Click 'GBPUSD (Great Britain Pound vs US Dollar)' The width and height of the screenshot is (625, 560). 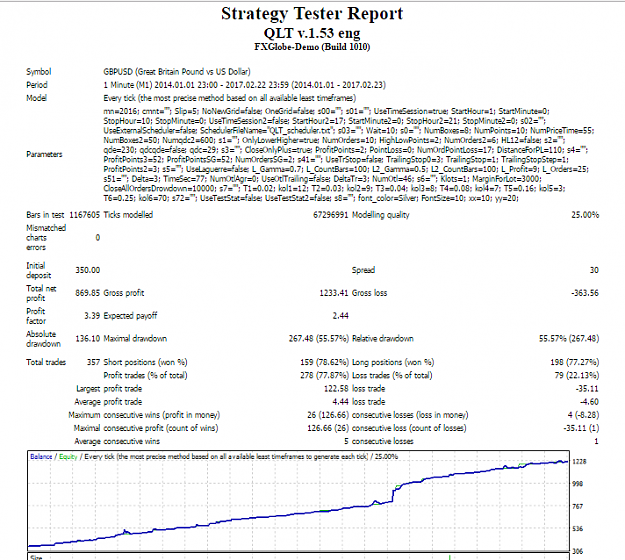[x=177, y=72]
